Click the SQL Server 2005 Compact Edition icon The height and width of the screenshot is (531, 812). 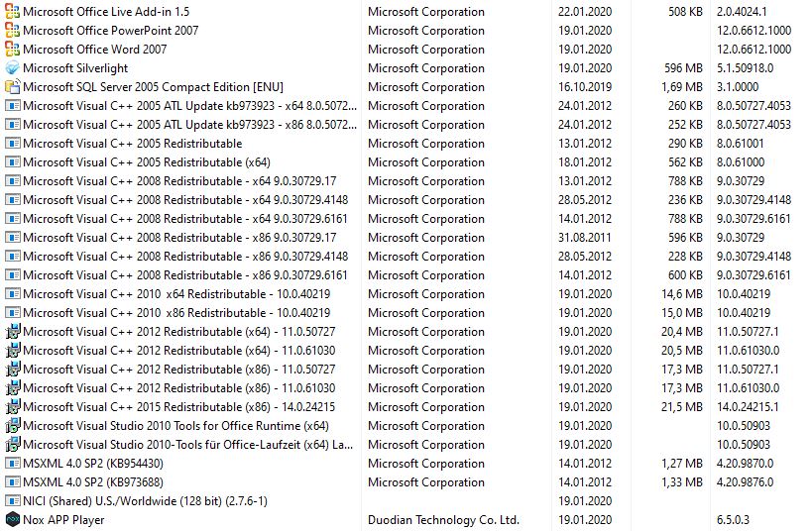click(12, 87)
